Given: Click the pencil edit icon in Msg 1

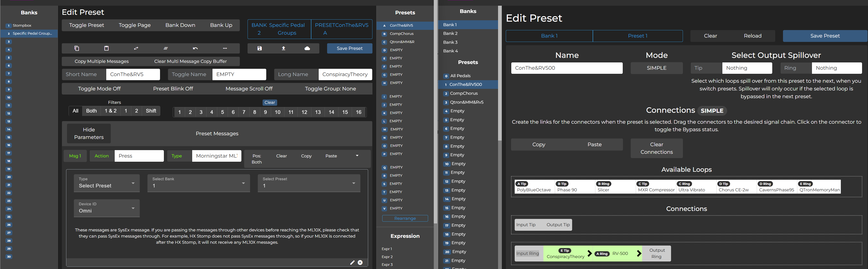Looking at the screenshot, I should click(352, 263).
